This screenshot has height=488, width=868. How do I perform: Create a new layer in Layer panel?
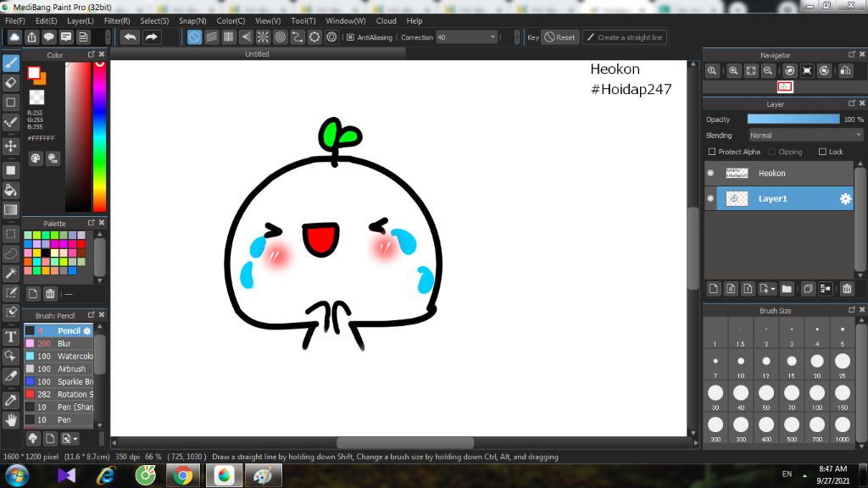pos(714,289)
